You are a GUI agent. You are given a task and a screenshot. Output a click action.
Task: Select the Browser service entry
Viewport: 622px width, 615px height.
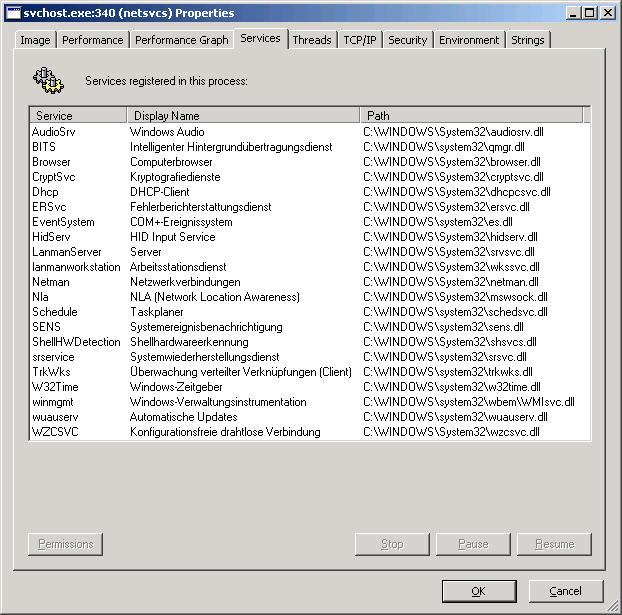pyautogui.click(x=309, y=162)
